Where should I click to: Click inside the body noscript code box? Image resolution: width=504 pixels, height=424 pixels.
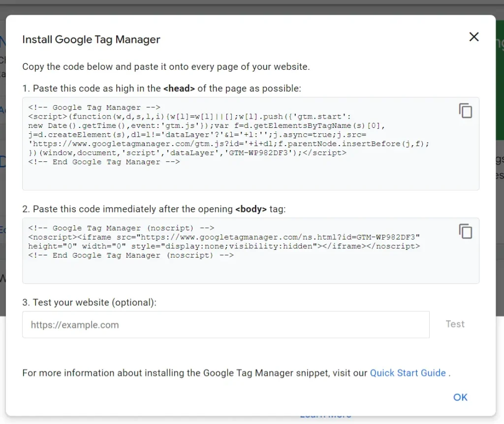(246, 271)
